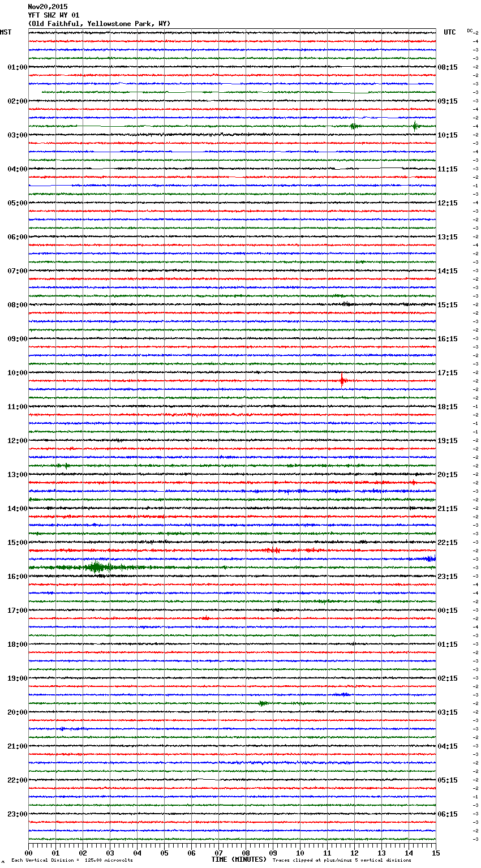Select the 17:00 MST time label
Screen dimensions: 481x868
(x=18, y=611)
